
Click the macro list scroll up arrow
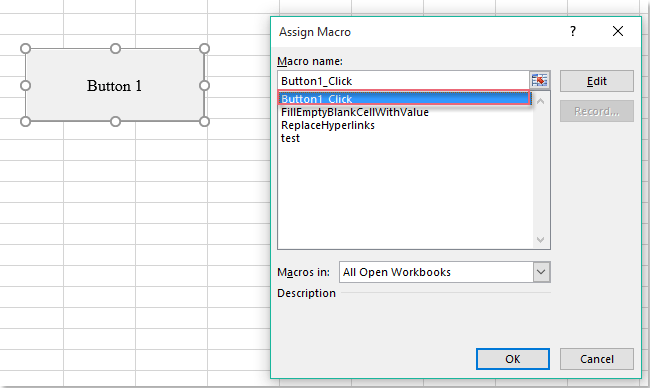tap(541, 102)
